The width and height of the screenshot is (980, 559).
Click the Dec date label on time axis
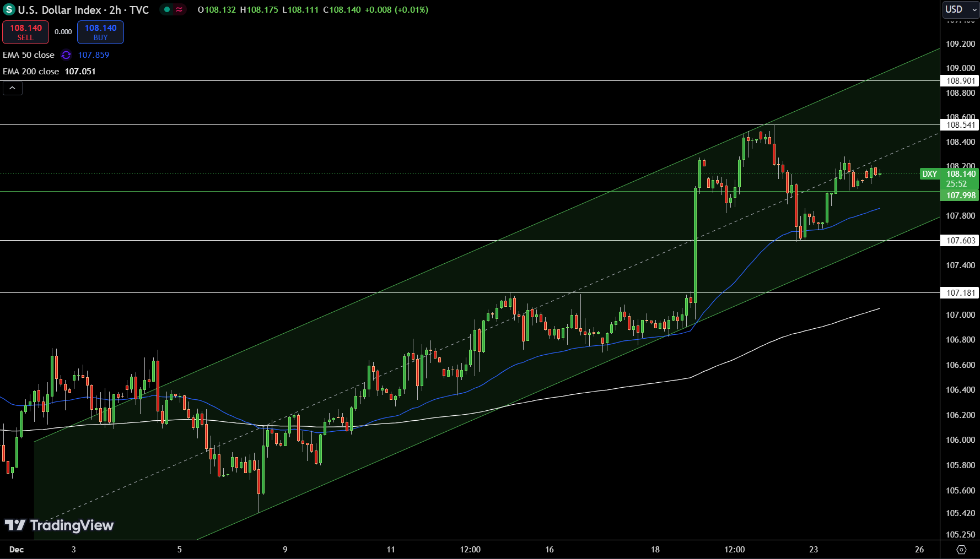point(17,550)
